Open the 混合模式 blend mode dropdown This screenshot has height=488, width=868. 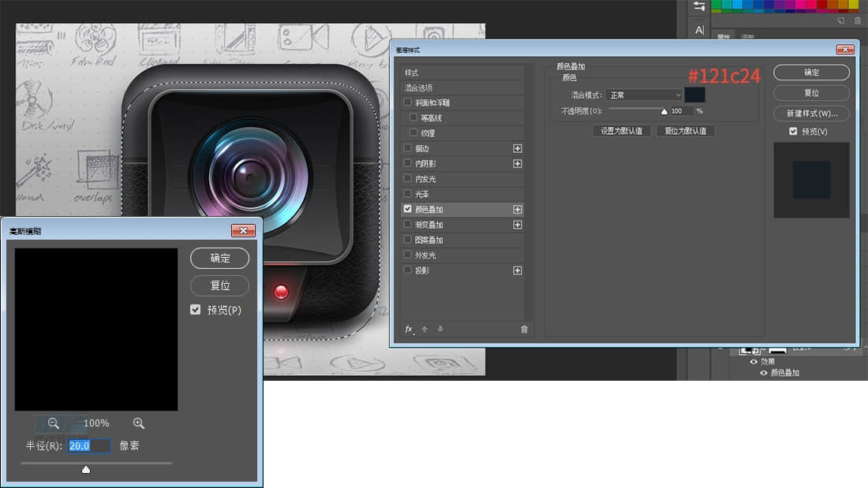pos(645,95)
